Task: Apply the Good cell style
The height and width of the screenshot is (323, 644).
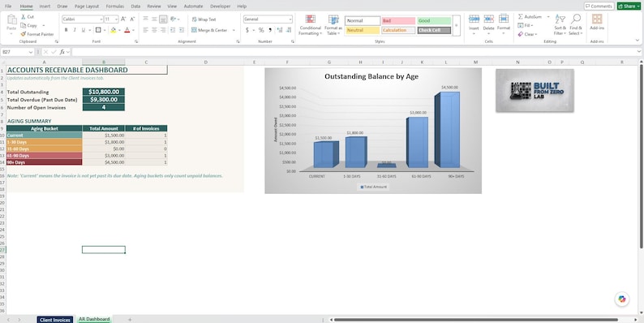Action: pyautogui.click(x=434, y=20)
